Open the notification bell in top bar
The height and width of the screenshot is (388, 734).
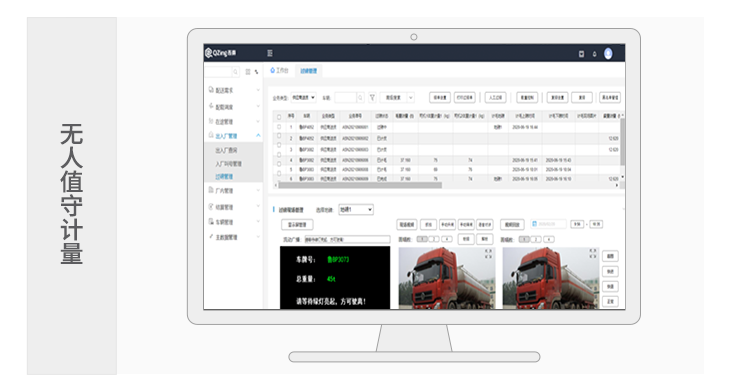[x=595, y=54]
